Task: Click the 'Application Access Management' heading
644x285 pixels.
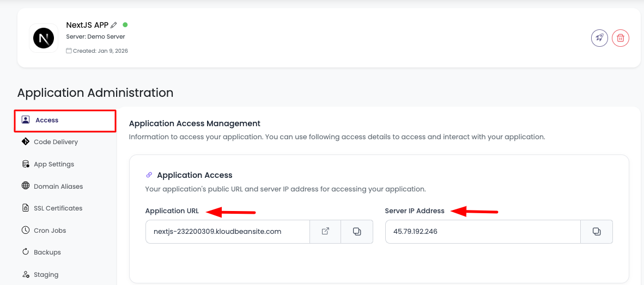Action: (195, 123)
